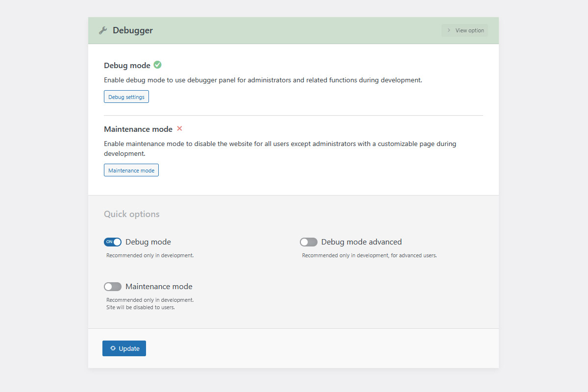Click the Debug mode advanced toggle label

pos(361,242)
